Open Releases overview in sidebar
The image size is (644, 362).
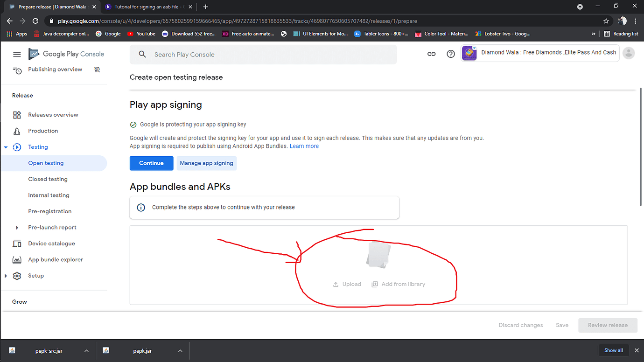(x=53, y=115)
